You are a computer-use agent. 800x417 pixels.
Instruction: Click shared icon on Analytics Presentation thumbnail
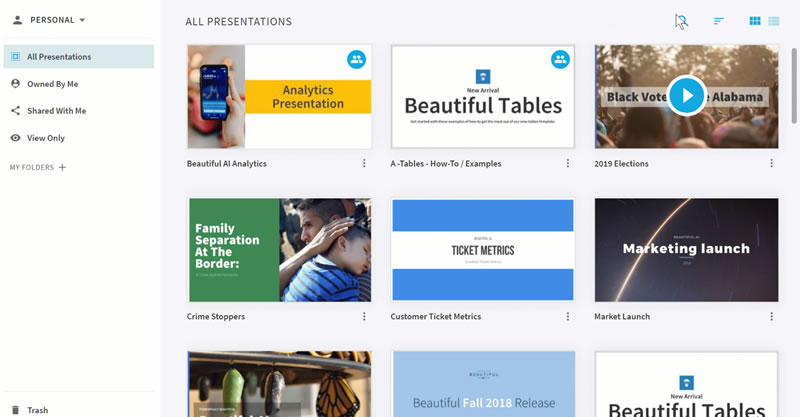(x=357, y=59)
